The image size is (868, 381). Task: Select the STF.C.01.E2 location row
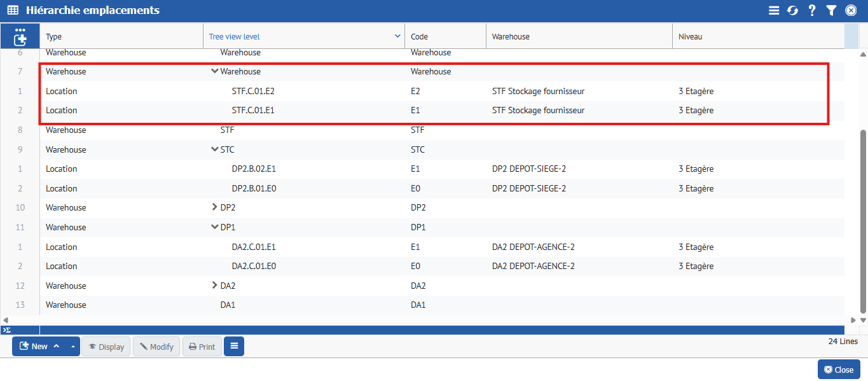253,91
